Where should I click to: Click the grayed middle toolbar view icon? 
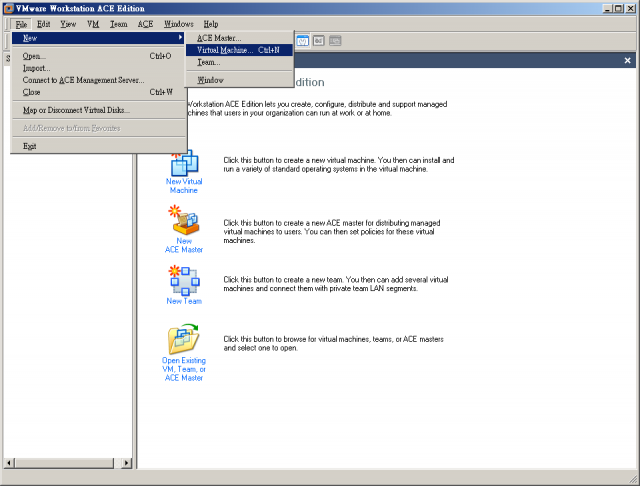coord(319,41)
